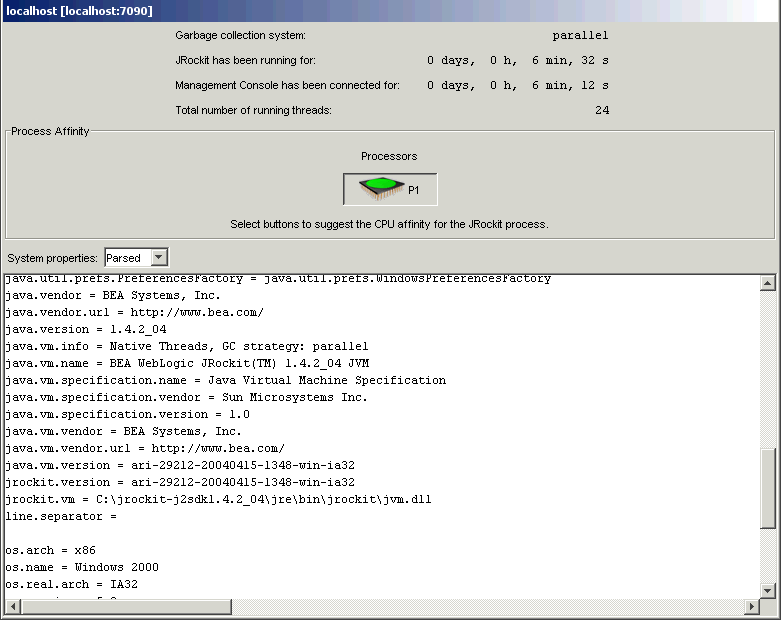Click the 'parallel' garbage collection value
Viewport: 781px width, 620px height.
(580, 35)
